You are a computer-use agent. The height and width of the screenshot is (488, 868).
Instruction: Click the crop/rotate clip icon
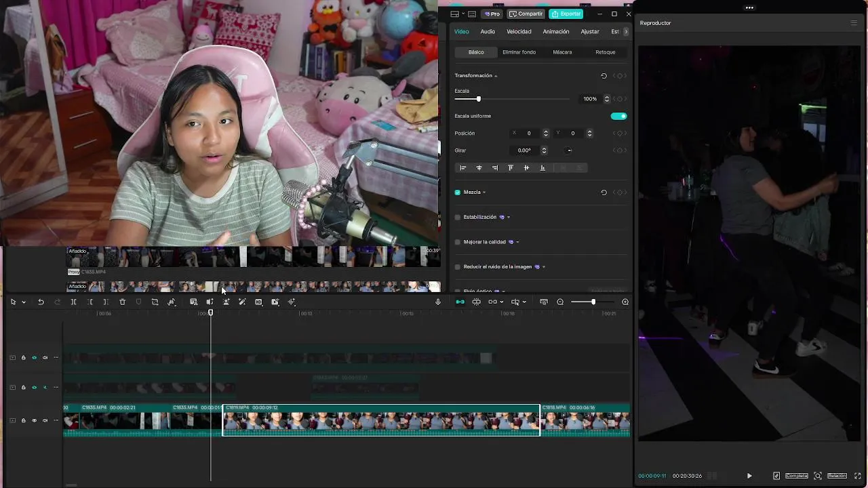pyautogui.click(x=155, y=302)
